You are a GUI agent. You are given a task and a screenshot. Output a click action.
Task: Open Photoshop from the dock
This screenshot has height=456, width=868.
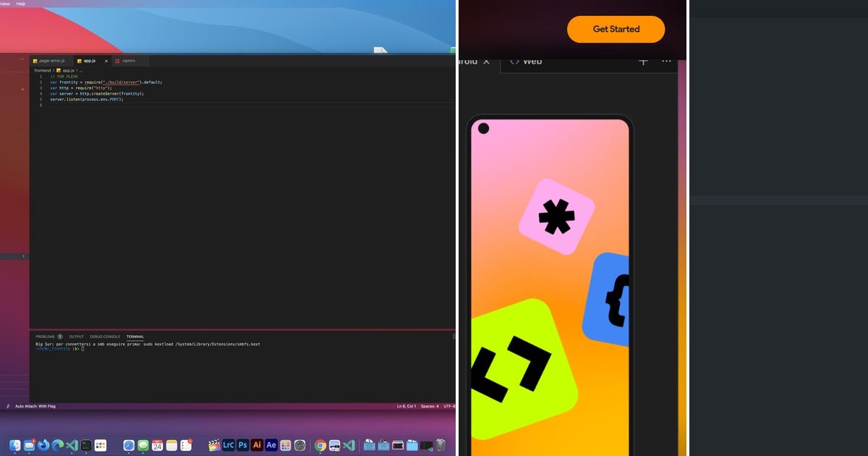point(242,445)
